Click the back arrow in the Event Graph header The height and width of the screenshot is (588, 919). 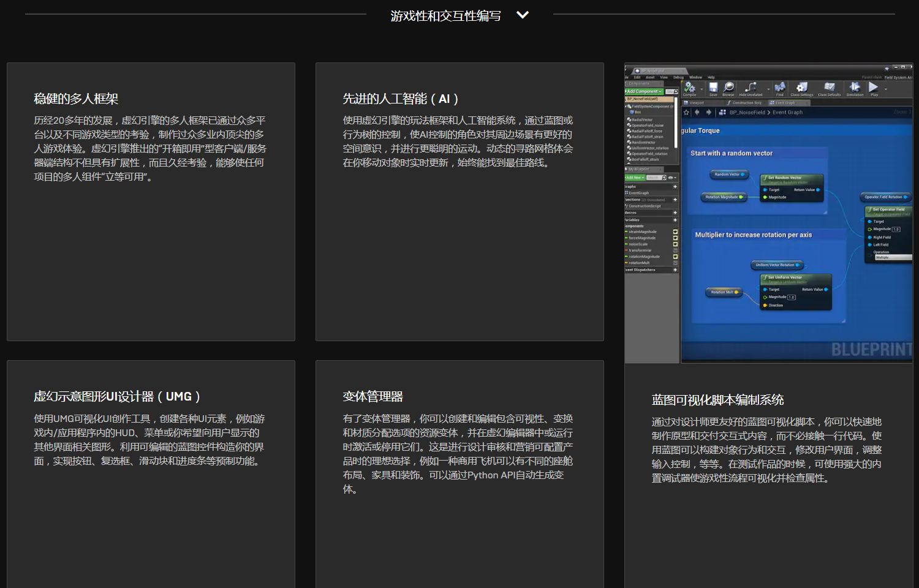click(697, 112)
